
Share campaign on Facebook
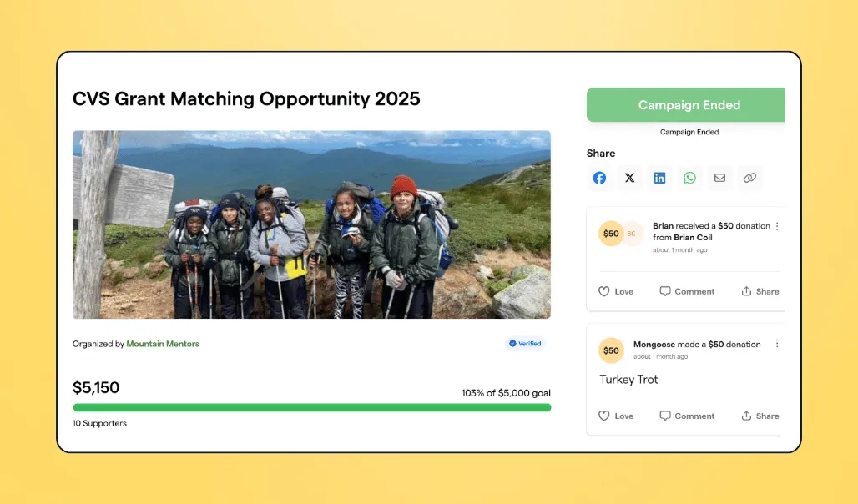599,178
